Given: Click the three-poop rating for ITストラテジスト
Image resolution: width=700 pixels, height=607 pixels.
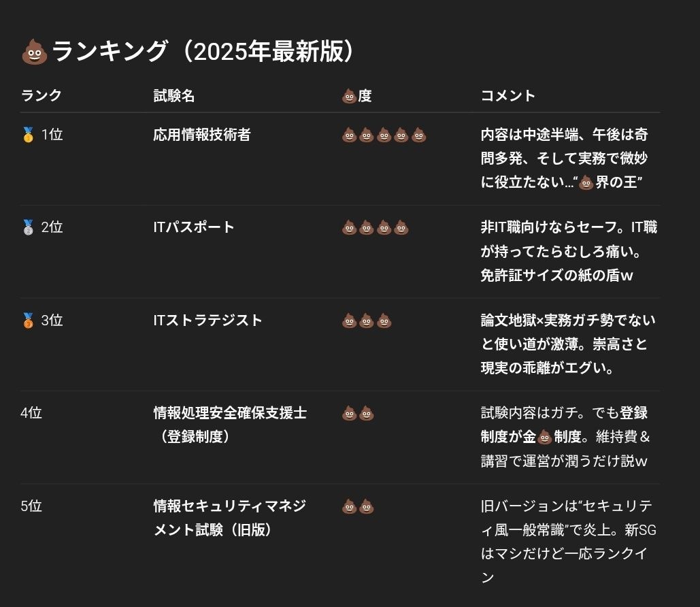Looking at the screenshot, I should point(367,321).
